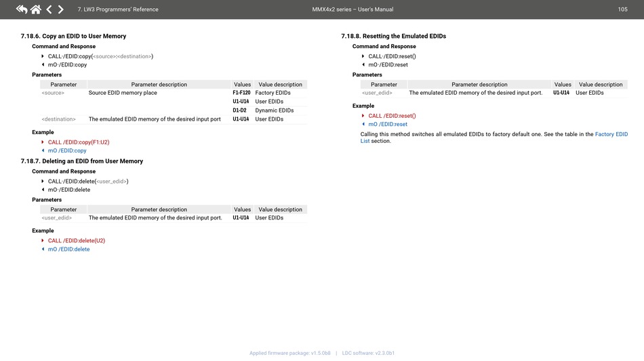Viewport: 644px width, 361px height.
Task: Go to previous page chevron
Action: pos(49,9)
